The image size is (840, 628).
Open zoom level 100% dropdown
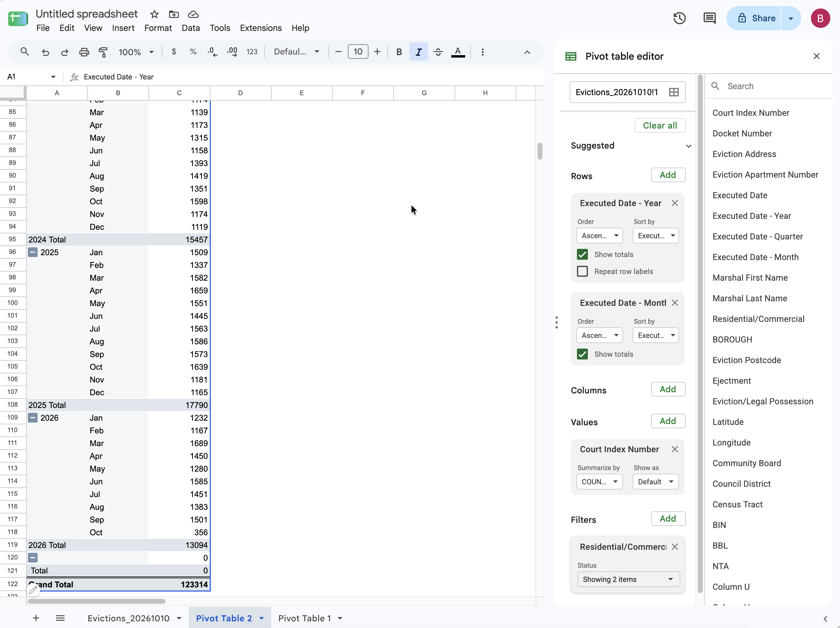pyautogui.click(x=136, y=52)
